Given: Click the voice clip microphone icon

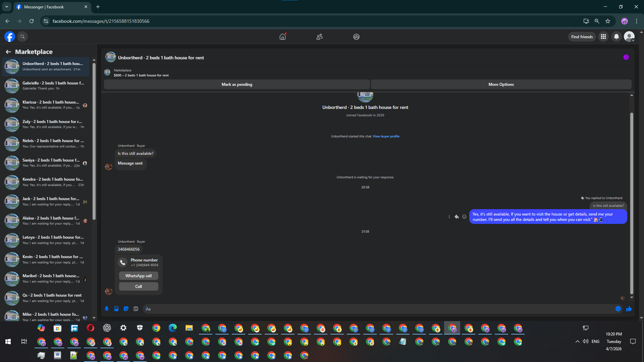Looking at the screenshot, I should 107,309.
